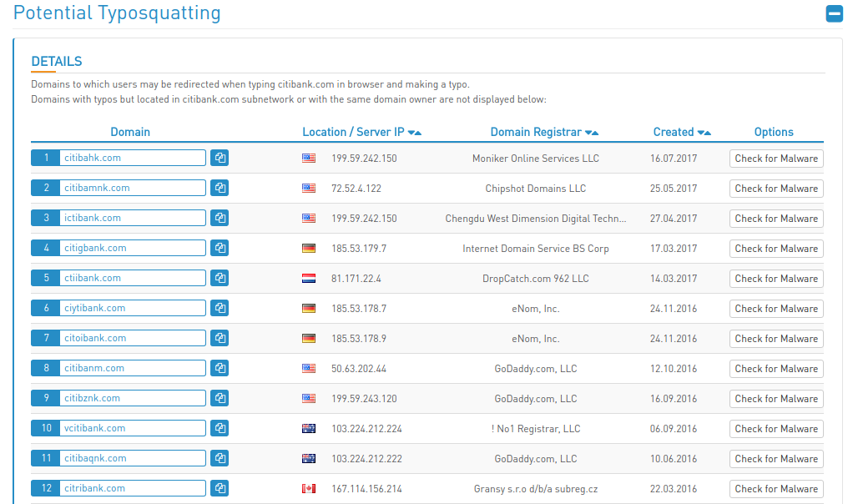Copy the citibahk.com domain with its copy icon
This screenshot has height=504, width=853.
pos(220,158)
